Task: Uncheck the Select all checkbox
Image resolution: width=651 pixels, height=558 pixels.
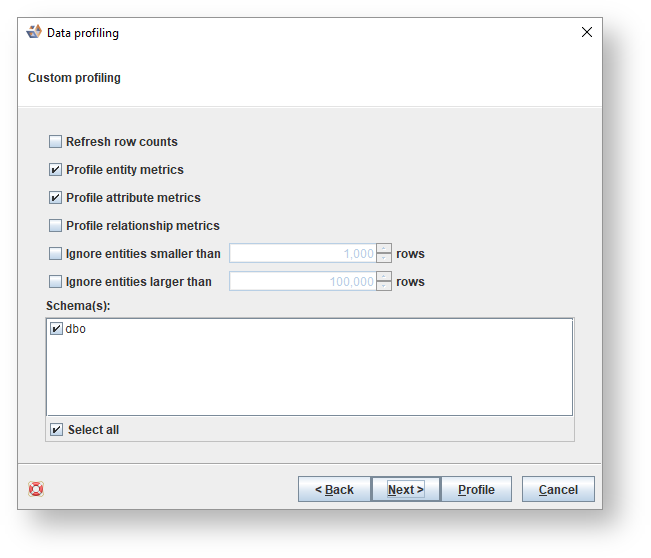Action: coord(57,430)
